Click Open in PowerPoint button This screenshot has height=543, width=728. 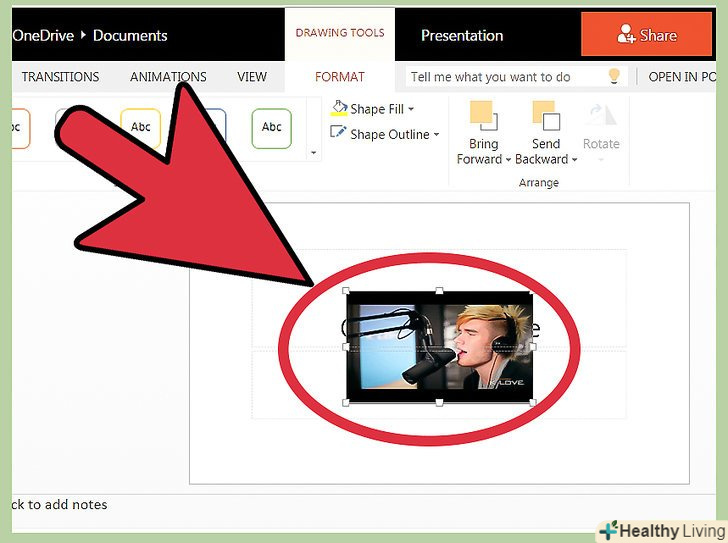pyautogui.click(x=682, y=77)
